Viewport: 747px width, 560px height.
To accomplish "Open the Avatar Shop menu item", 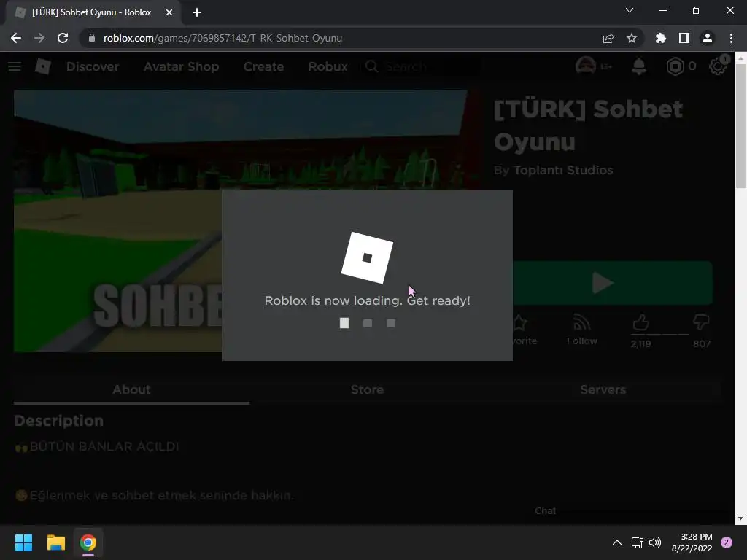I will point(181,66).
